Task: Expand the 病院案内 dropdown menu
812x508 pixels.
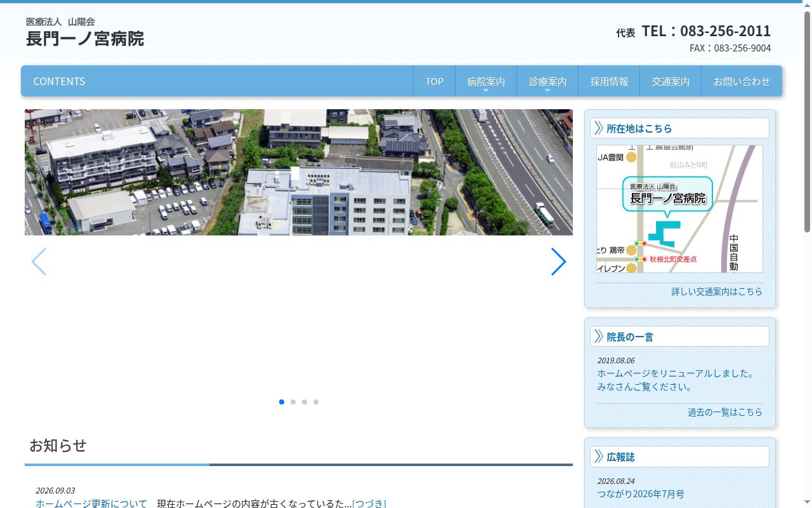Action: [486, 81]
